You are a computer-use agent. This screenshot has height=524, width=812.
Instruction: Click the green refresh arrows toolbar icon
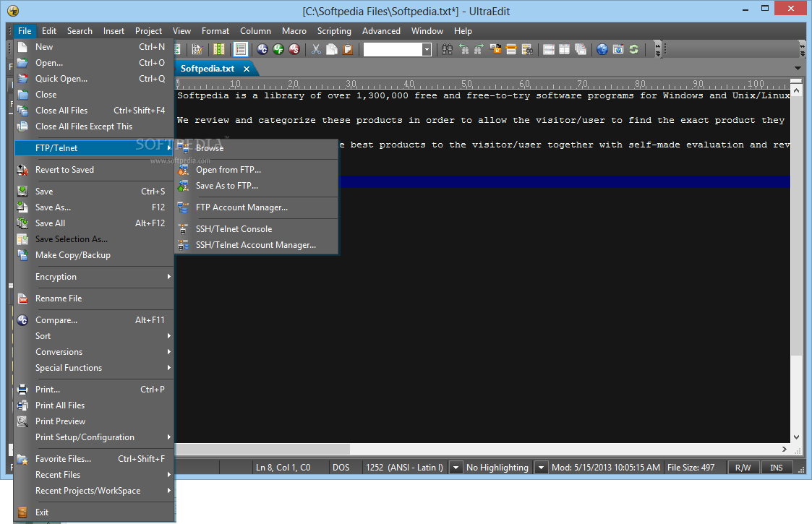[x=634, y=49]
